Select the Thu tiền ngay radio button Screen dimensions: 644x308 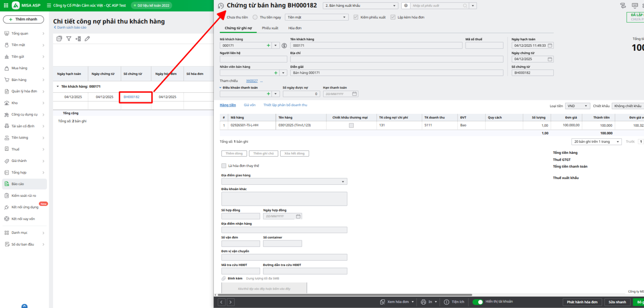tap(255, 17)
